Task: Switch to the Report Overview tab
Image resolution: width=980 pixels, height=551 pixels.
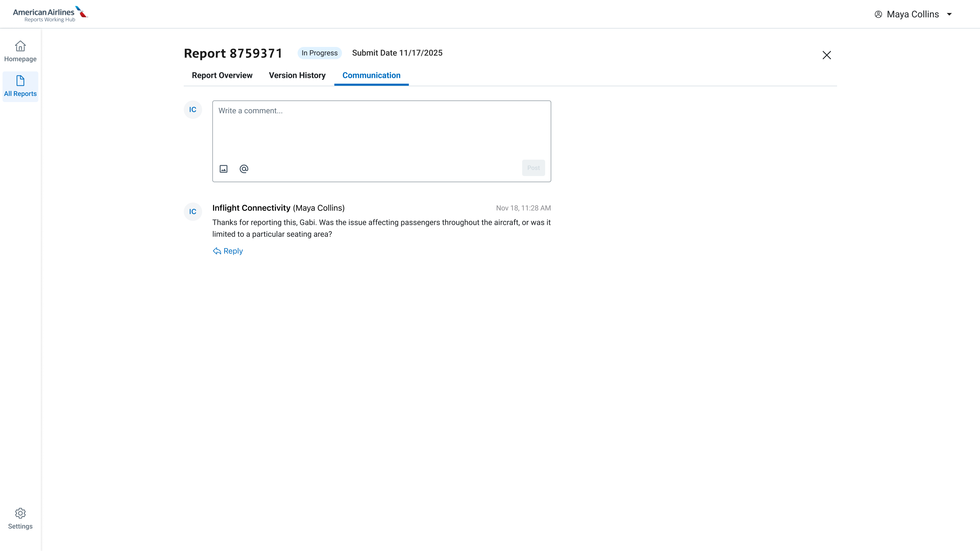Action: (x=222, y=75)
